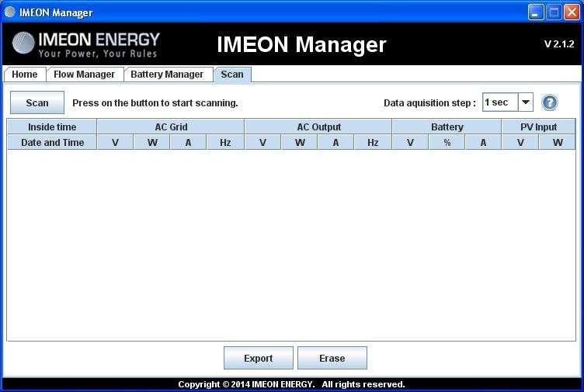
Task: Expand the data acquisition step dropdown arrow
Action: point(526,102)
